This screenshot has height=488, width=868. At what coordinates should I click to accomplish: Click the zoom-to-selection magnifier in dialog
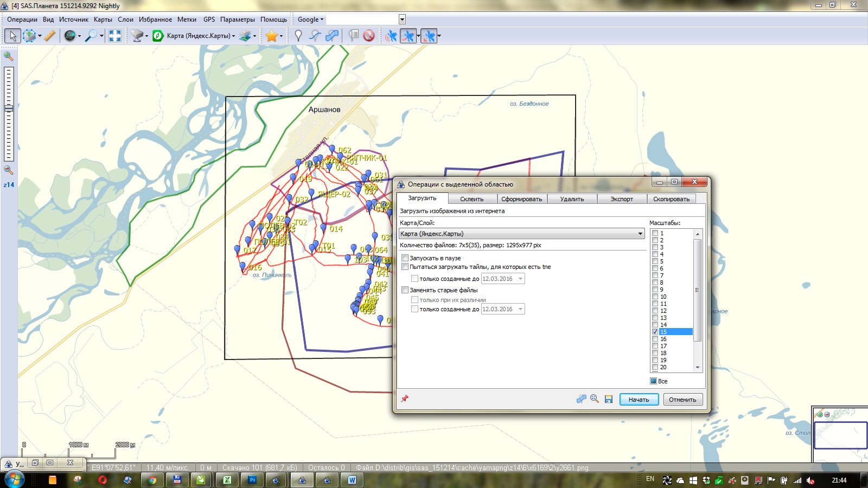click(x=595, y=399)
